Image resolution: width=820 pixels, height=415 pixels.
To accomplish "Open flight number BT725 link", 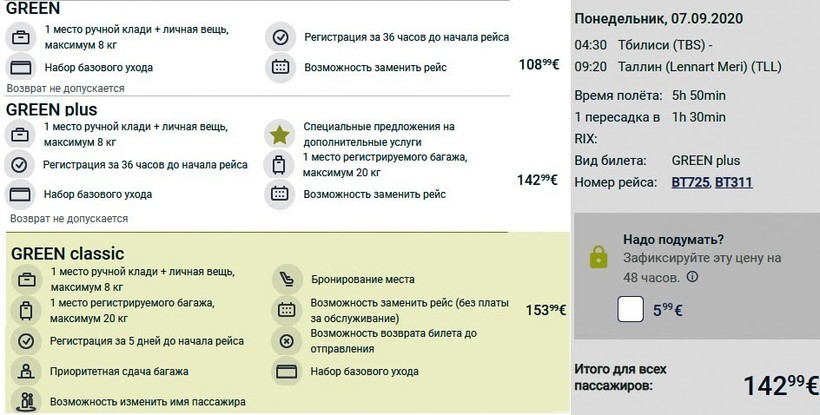I will click(x=690, y=182).
